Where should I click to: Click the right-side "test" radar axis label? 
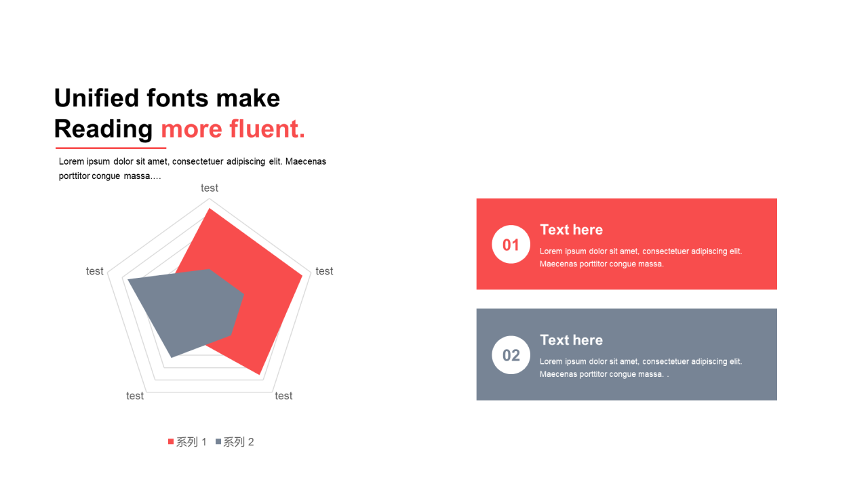pos(324,271)
